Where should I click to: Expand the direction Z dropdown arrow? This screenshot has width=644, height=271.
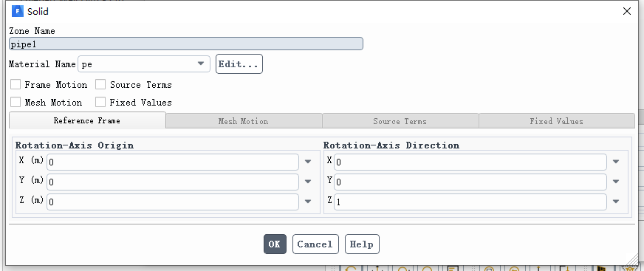[x=616, y=201]
